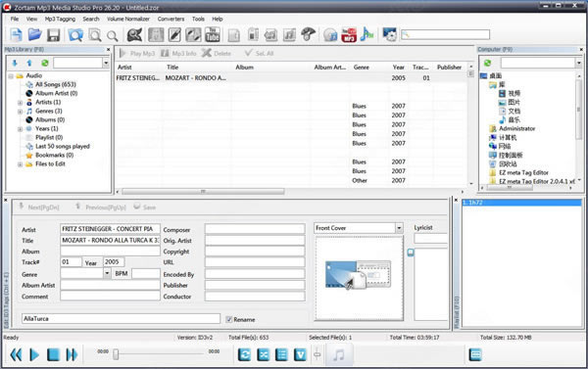588x369 pixels.
Task: Click small blue icon beside cover art box
Action: point(411,253)
